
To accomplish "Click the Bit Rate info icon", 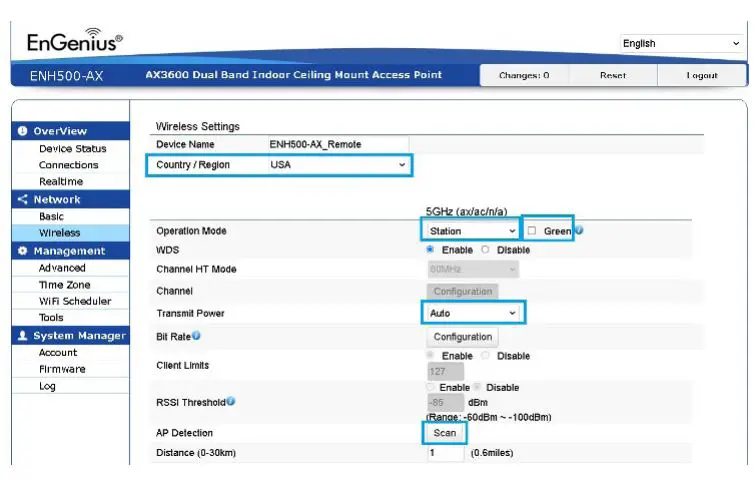I will click(x=196, y=336).
